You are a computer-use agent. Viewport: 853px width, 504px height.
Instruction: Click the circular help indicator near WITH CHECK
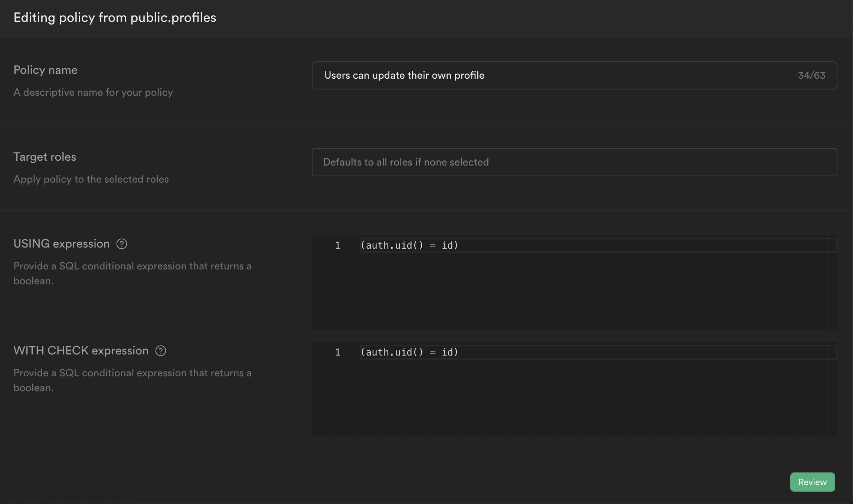point(161,351)
